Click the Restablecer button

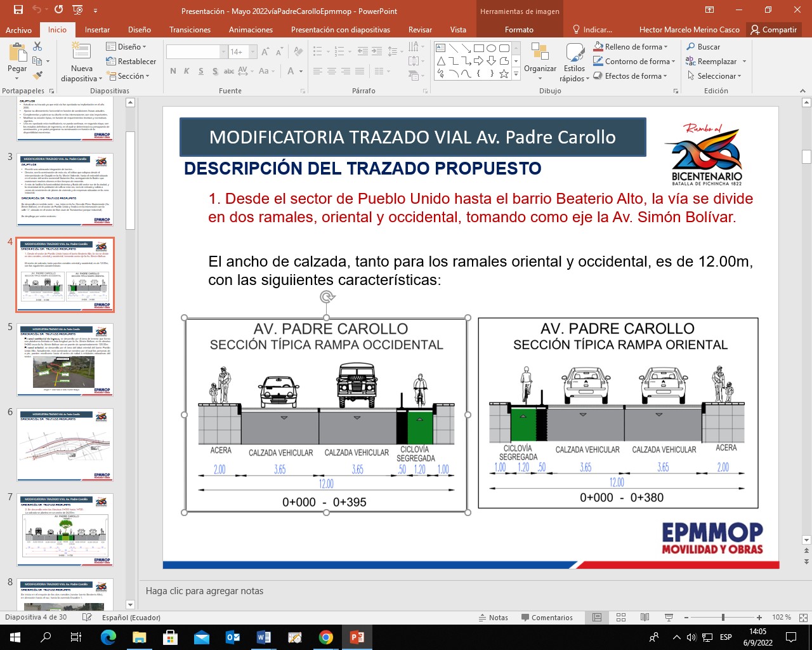pos(131,62)
